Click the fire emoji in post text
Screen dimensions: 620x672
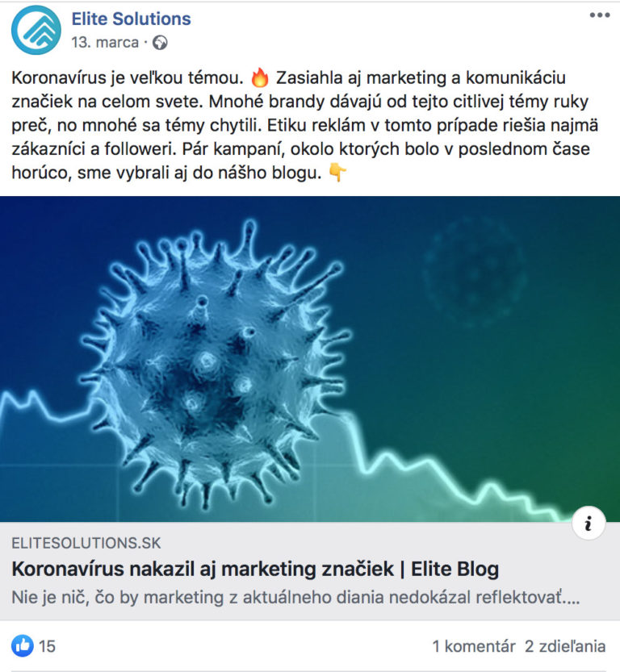point(259,78)
